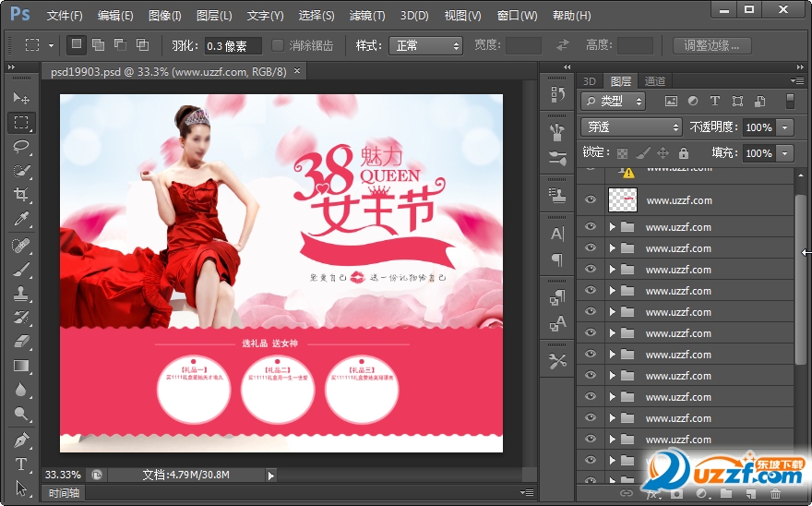Open the 滤镜(T) menu
This screenshot has height=506, width=812.
(367, 16)
